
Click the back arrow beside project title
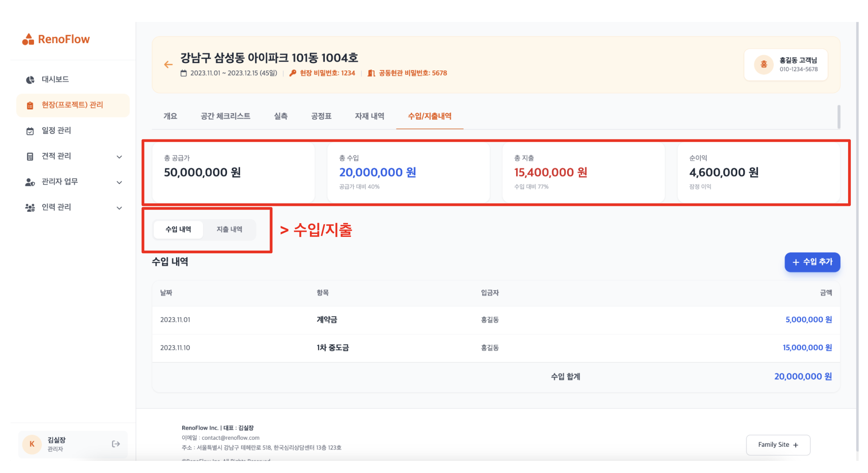pos(168,65)
